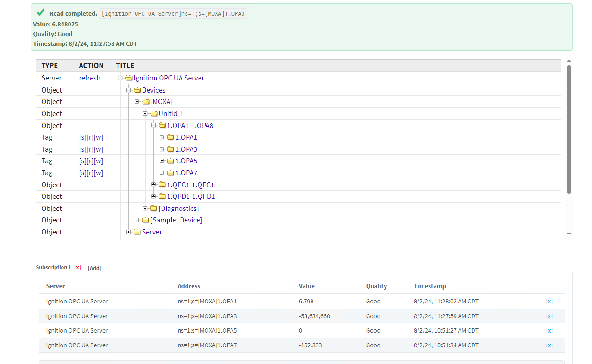Expand the Server object node
The height and width of the screenshot is (364, 592).
[129, 232]
